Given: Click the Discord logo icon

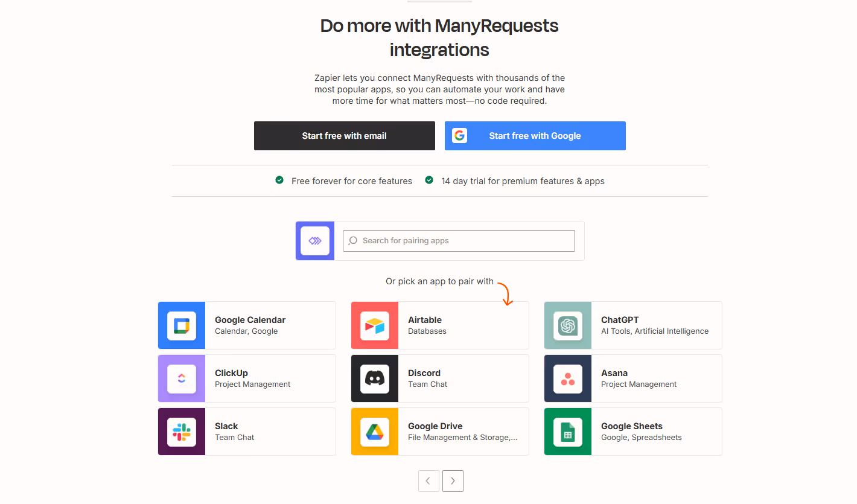Looking at the screenshot, I should (375, 379).
